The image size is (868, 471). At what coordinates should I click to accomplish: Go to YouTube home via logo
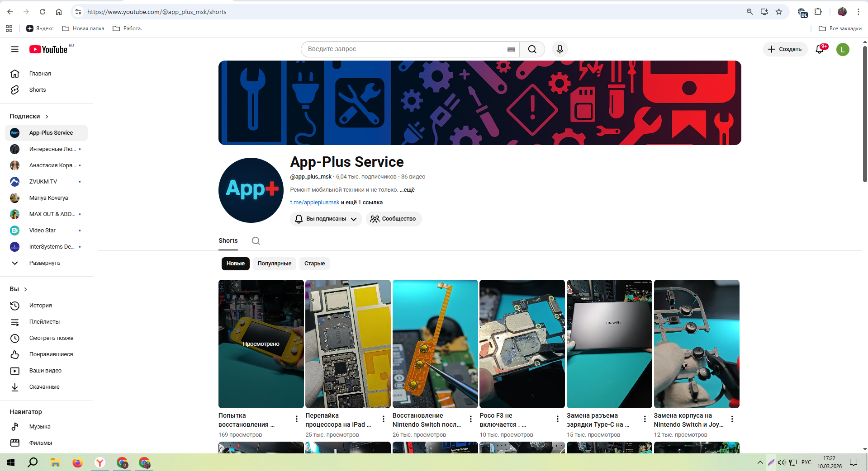(x=49, y=49)
